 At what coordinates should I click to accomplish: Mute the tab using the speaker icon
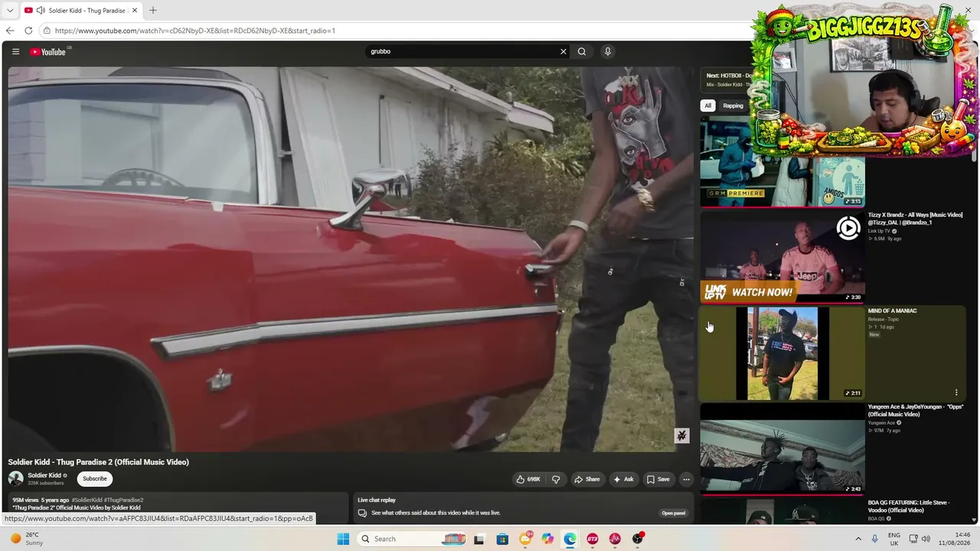(x=40, y=11)
